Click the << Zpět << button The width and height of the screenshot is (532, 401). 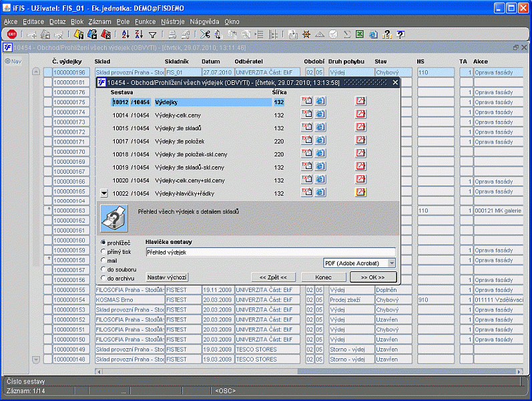point(273,277)
